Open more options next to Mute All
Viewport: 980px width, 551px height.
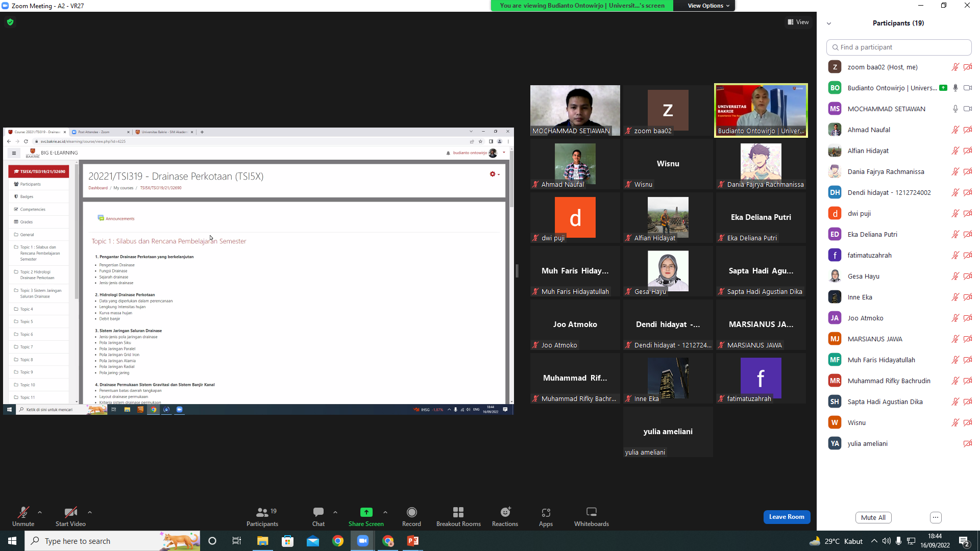coord(936,517)
